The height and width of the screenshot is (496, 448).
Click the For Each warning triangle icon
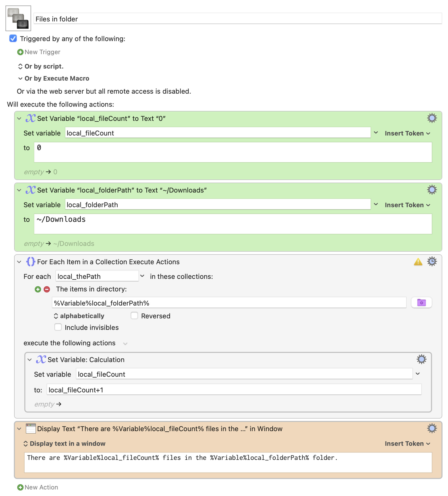click(418, 262)
